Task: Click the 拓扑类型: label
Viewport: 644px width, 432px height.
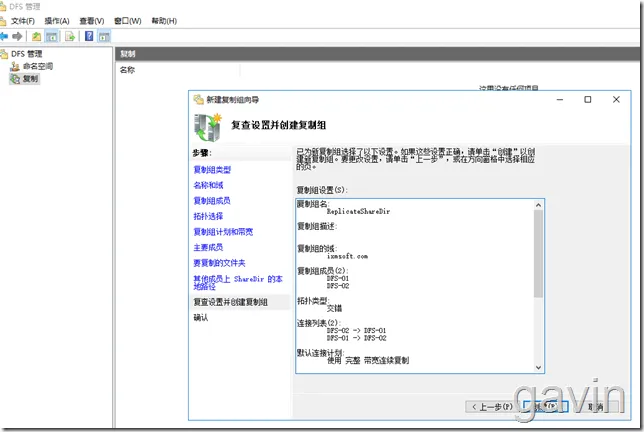Action: point(313,301)
